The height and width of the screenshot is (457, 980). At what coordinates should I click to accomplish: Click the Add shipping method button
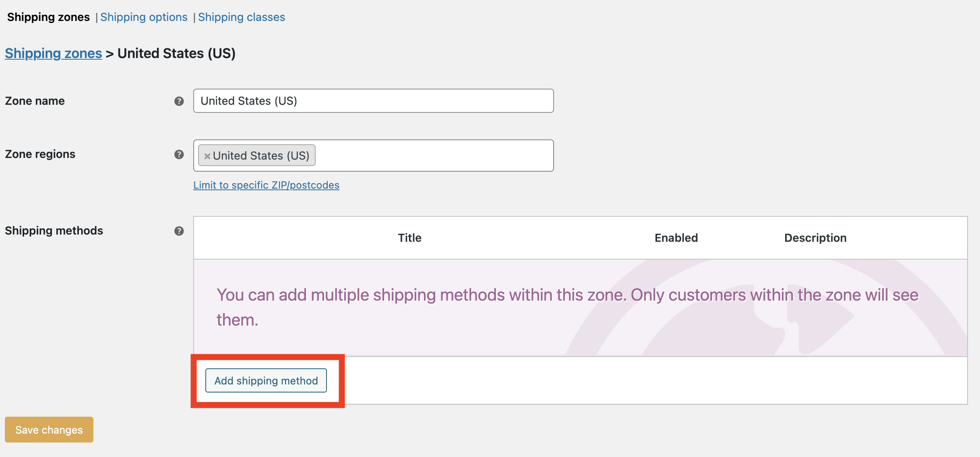266,380
